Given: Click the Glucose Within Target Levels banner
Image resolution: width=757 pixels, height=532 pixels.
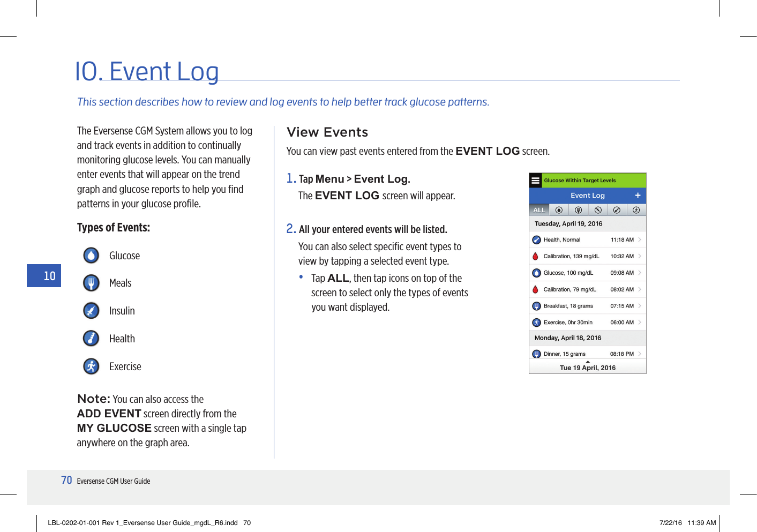Looking at the screenshot, I should tap(594, 181).
